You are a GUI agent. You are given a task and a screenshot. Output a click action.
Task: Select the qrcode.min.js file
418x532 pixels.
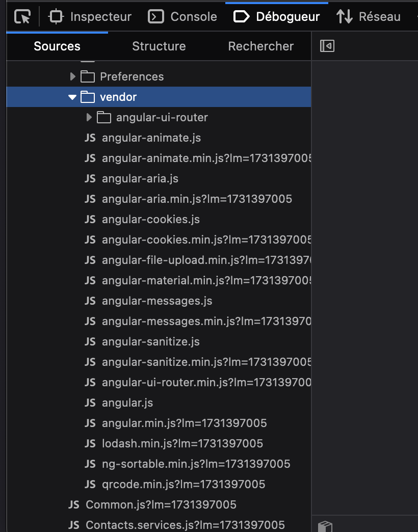click(183, 485)
